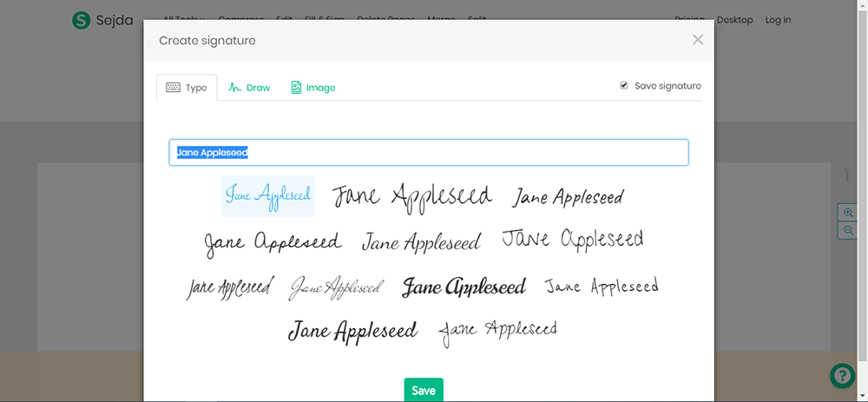Image resolution: width=868 pixels, height=402 pixels.
Task: Click the zoom out magnifier icon
Action: (848, 230)
